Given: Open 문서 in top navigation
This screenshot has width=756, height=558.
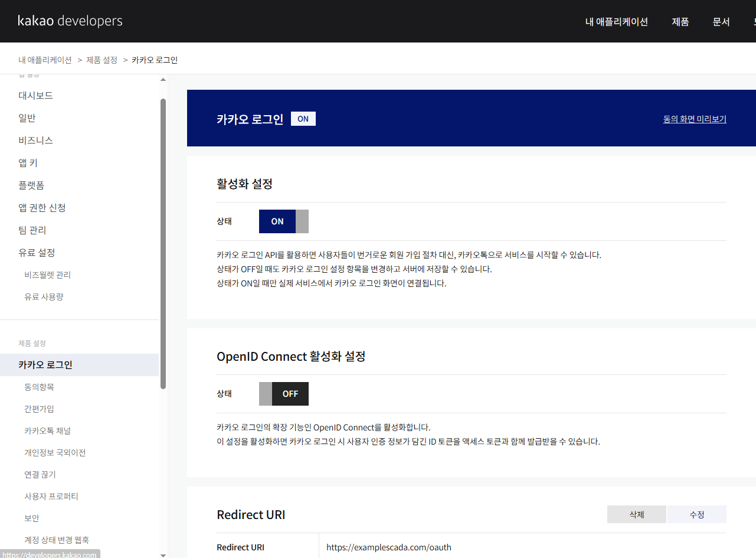Looking at the screenshot, I should [721, 22].
